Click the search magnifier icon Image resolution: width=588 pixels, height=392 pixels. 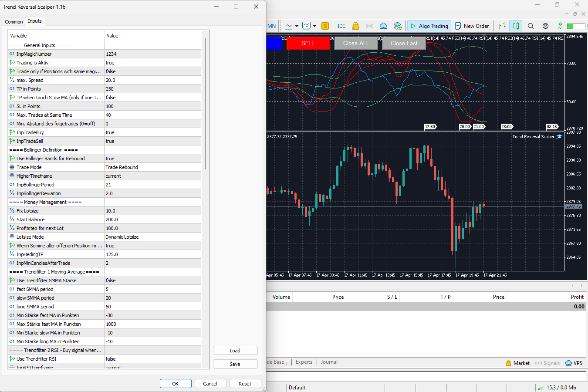[x=531, y=26]
